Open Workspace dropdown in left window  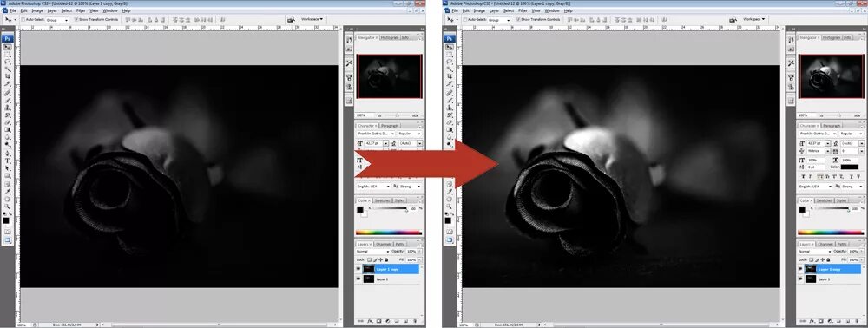pyautogui.click(x=312, y=19)
